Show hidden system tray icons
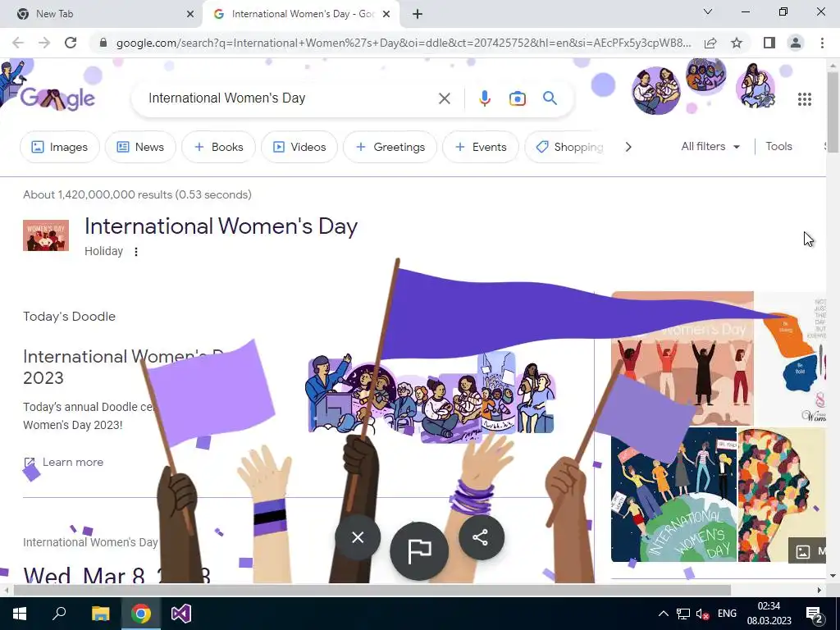Screen dimensions: 840x630 663,614
